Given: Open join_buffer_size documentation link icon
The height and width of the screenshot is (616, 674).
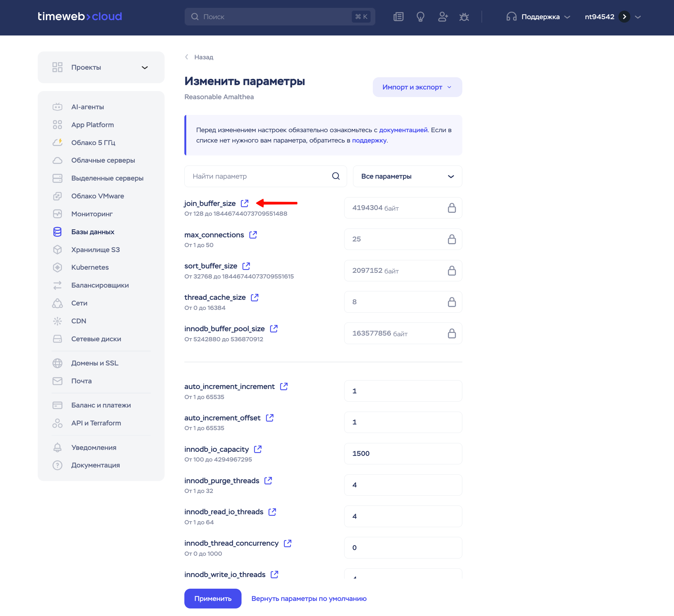Looking at the screenshot, I should pyautogui.click(x=245, y=203).
